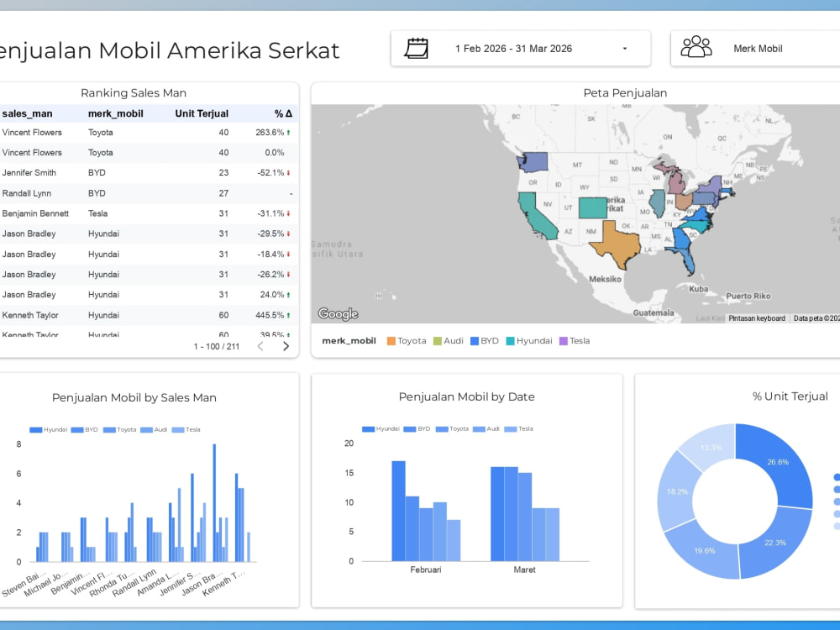
Task: Click the Maret axis label
Action: pos(524,570)
